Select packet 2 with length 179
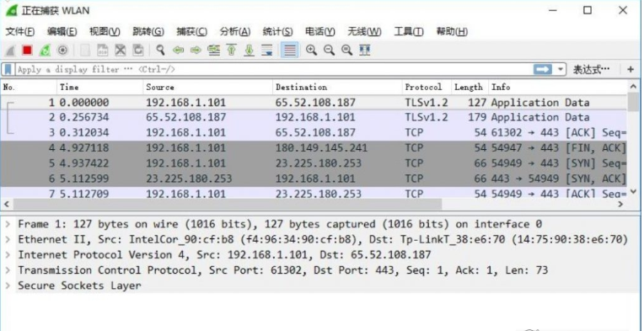 314,117
